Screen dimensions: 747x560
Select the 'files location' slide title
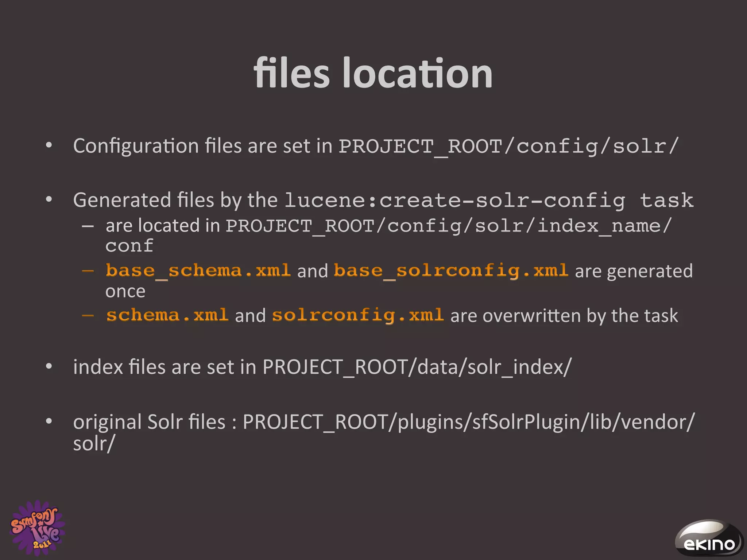point(373,73)
